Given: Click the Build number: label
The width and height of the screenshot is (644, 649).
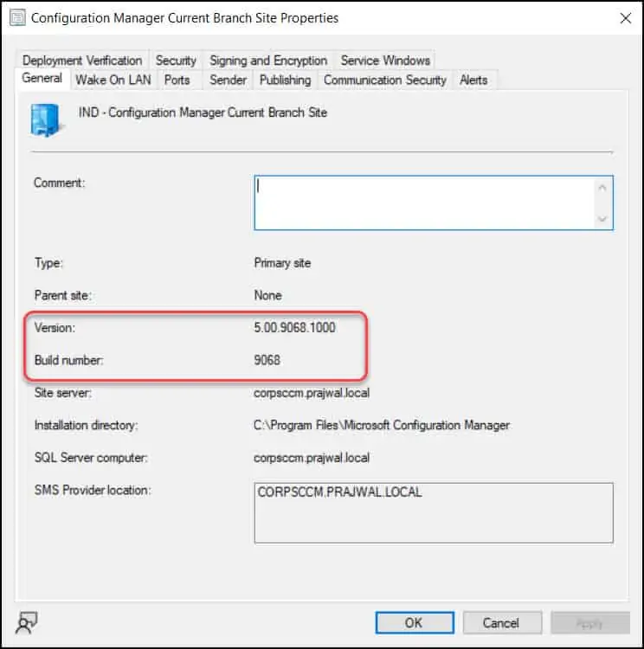Looking at the screenshot, I should (x=68, y=360).
